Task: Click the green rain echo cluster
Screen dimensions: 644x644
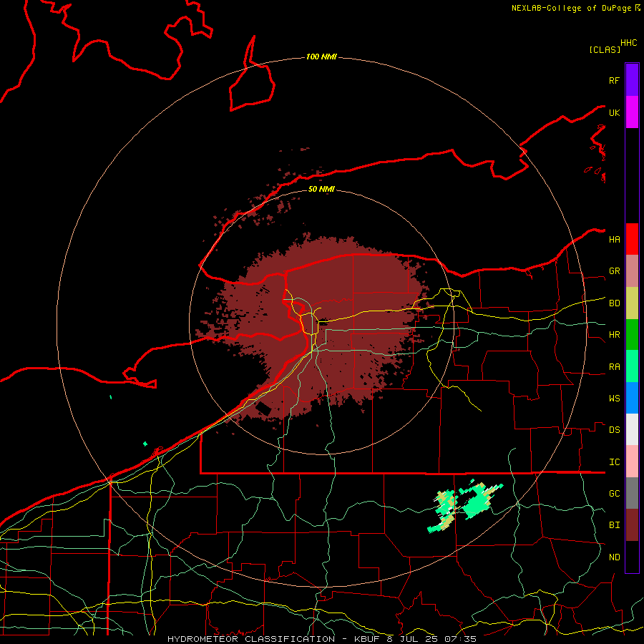Action: pos(466,507)
